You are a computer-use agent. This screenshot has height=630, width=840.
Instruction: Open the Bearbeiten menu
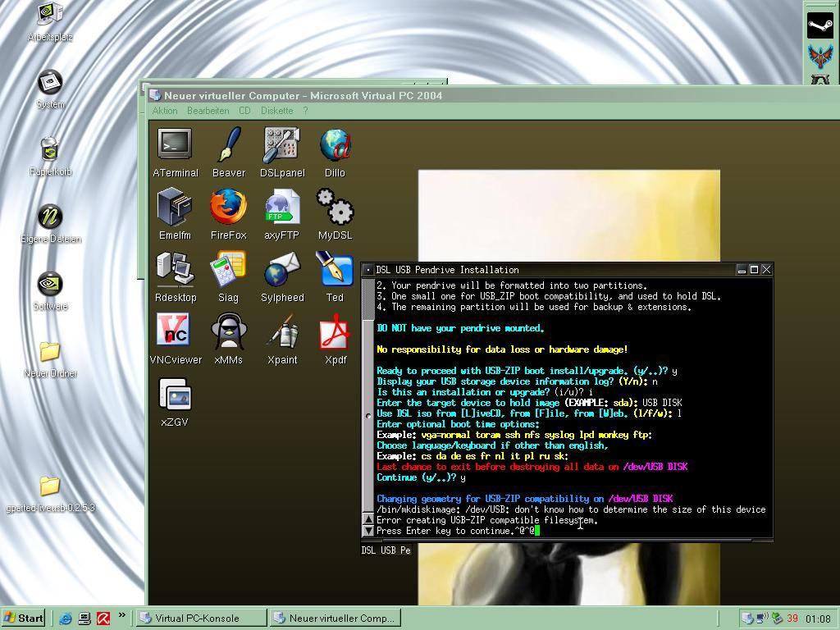pyautogui.click(x=208, y=111)
